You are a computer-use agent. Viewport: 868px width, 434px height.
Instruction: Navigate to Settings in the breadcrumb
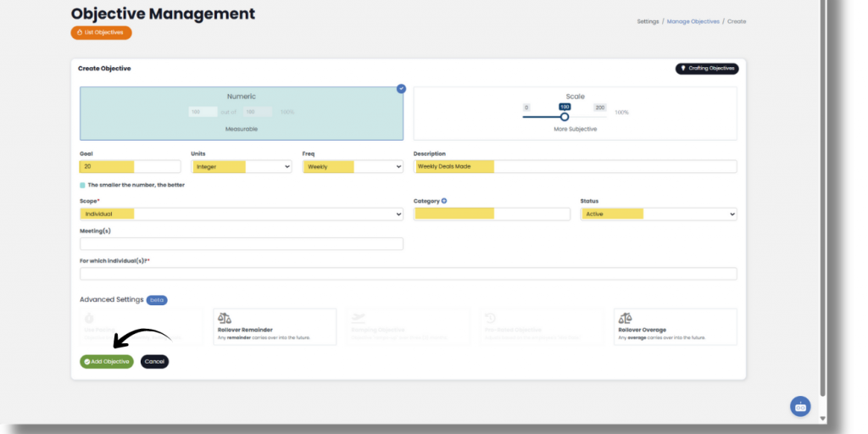coord(648,21)
